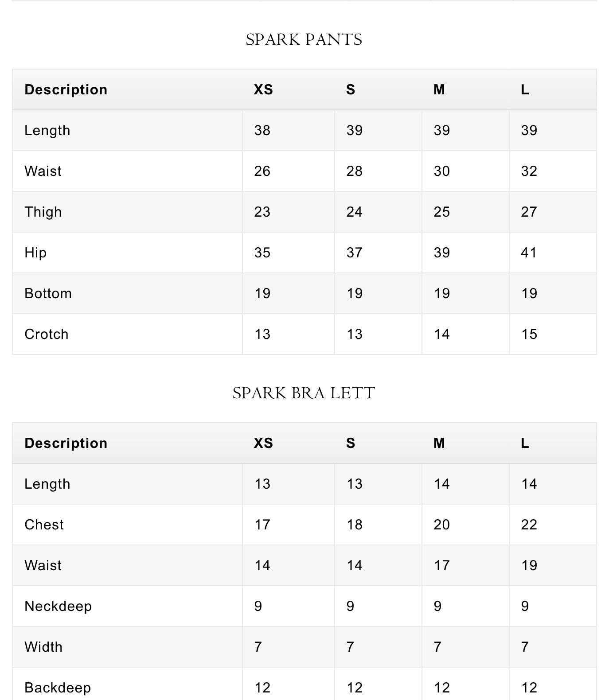Image resolution: width=609 pixels, height=700 pixels.
Task: Select the Hip row label
Action: tap(35, 253)
